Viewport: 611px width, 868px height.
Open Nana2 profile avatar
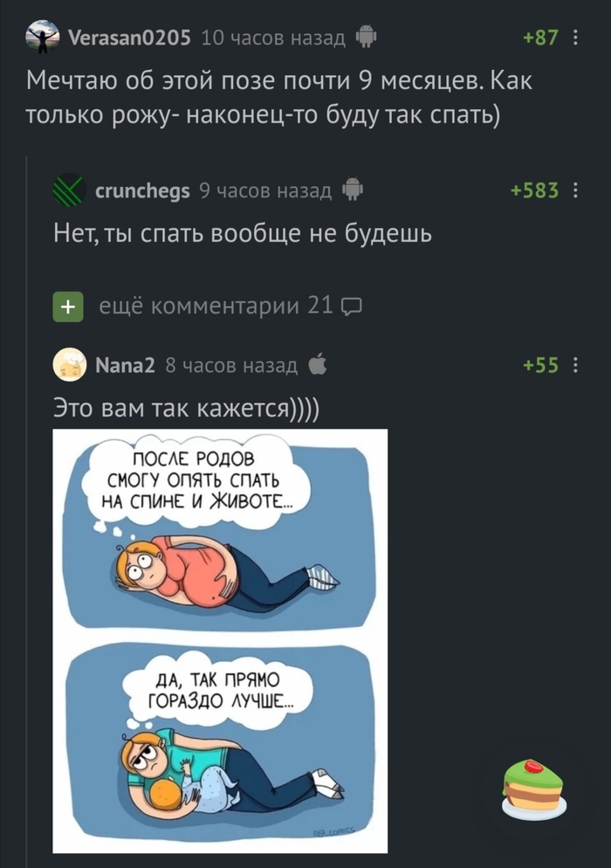click(x=69, y=365)
